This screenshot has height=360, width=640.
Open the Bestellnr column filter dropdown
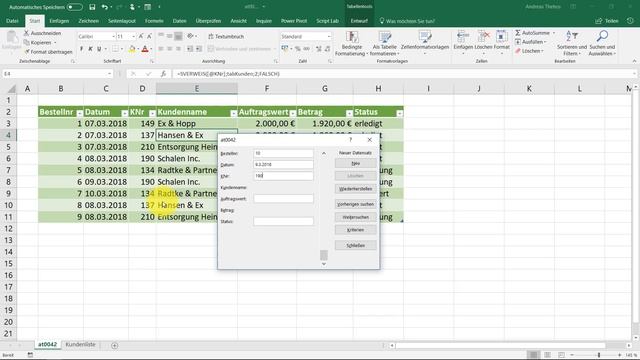[80, 113]
